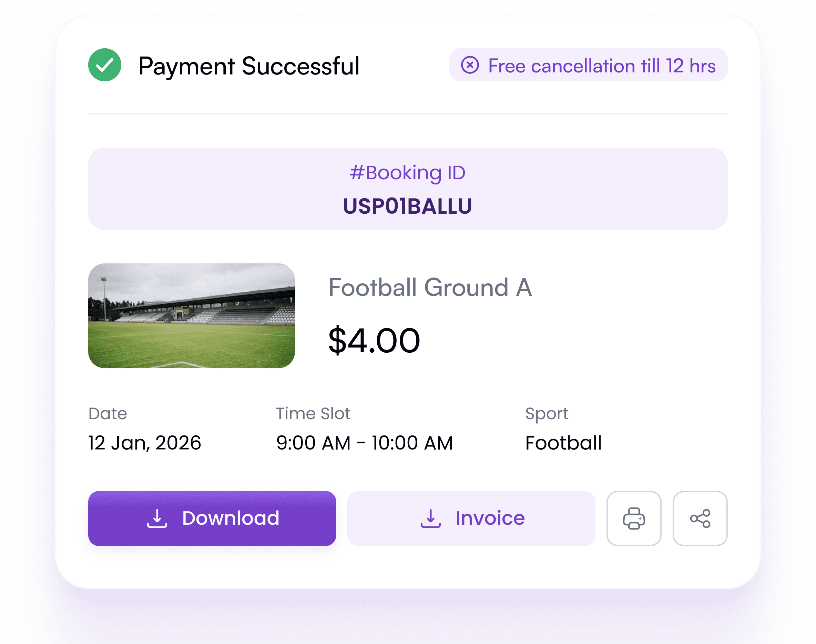The height and width of the screenshot is (644, 816).
Task: Click the green payment success checkmark icon
Action: pyautogui.click(x=104, y=66)
